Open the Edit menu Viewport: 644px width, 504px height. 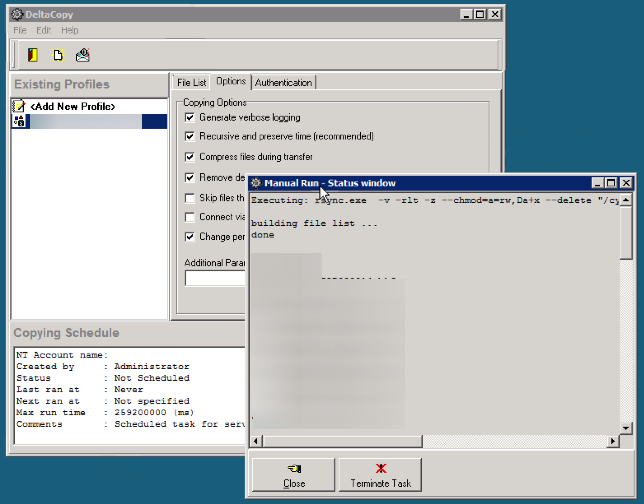(x=44, y=30)
